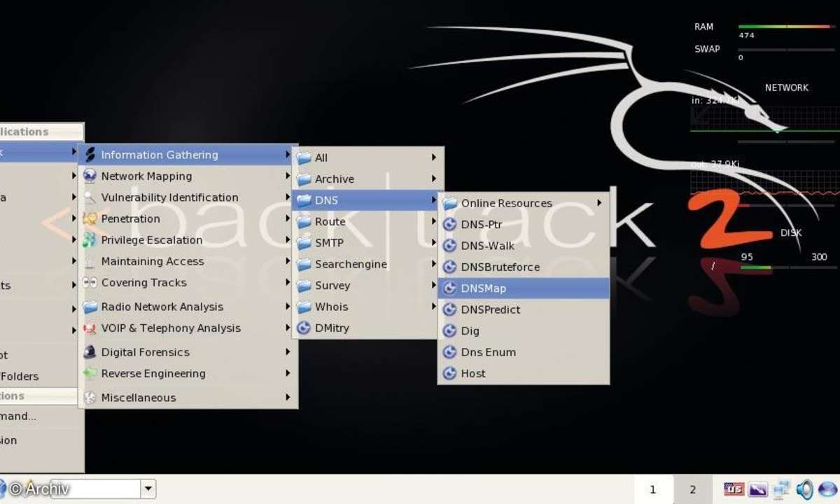The width and height of the screenshot is (840, 504).
Task: Switch to virtual desktop 1
Action: click(x=653, y=489)
